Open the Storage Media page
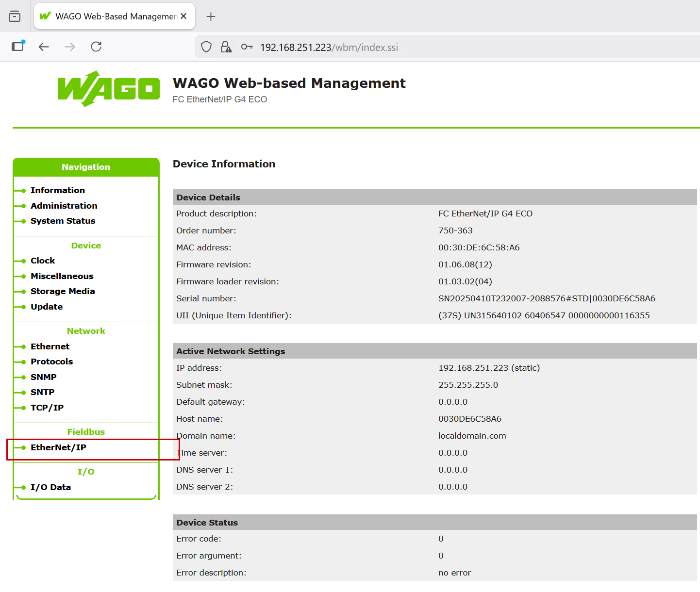Screen dimensions: 700x592 [63, 291]
